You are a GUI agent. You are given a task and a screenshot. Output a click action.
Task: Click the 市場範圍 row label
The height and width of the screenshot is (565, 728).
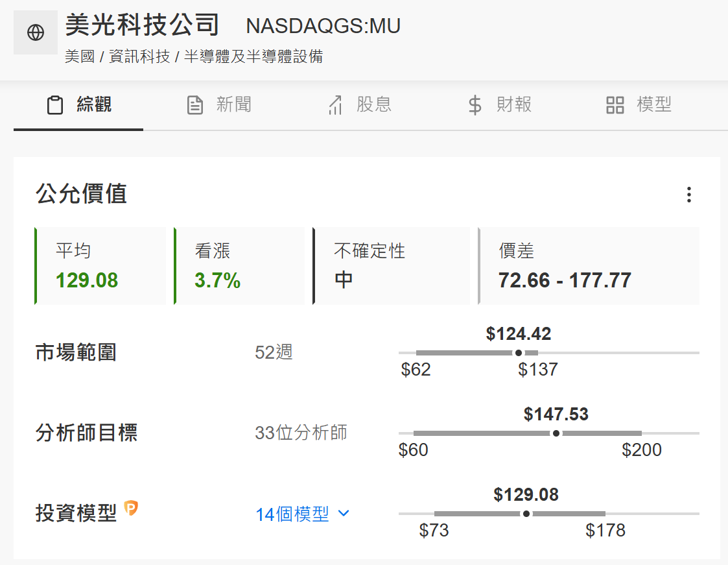pyautogui.click(x=76, y=352)
